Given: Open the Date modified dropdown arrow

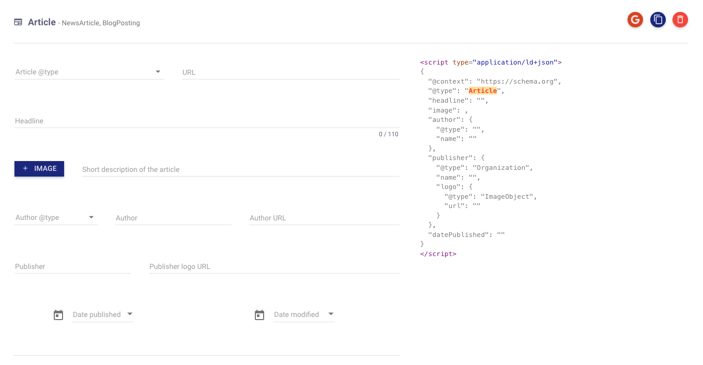Looking at the screenshot, I should (x=331, y=314).
